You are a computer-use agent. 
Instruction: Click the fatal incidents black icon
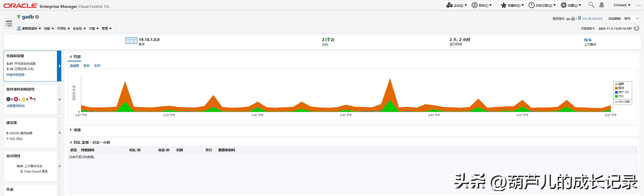click(x=8, y=99)
